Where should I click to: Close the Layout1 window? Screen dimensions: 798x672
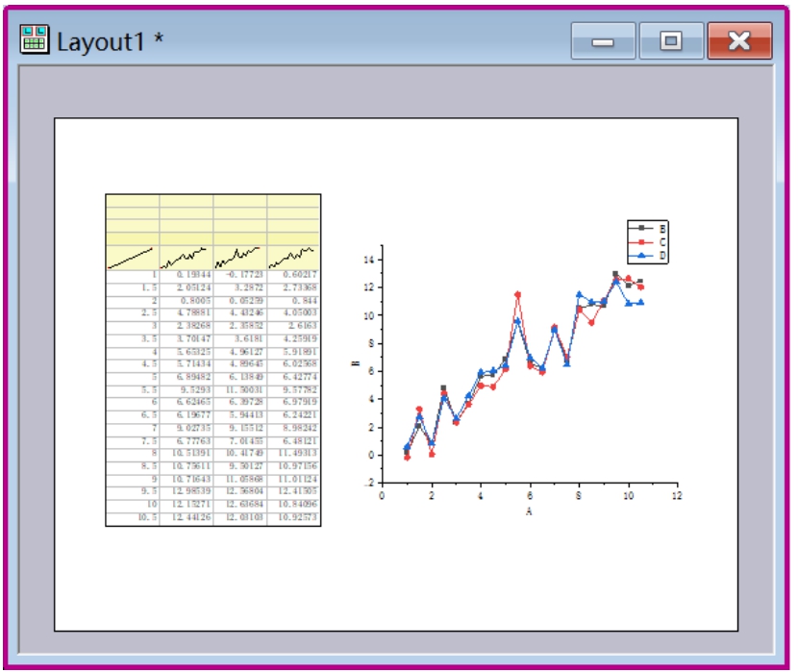[738, 41]
